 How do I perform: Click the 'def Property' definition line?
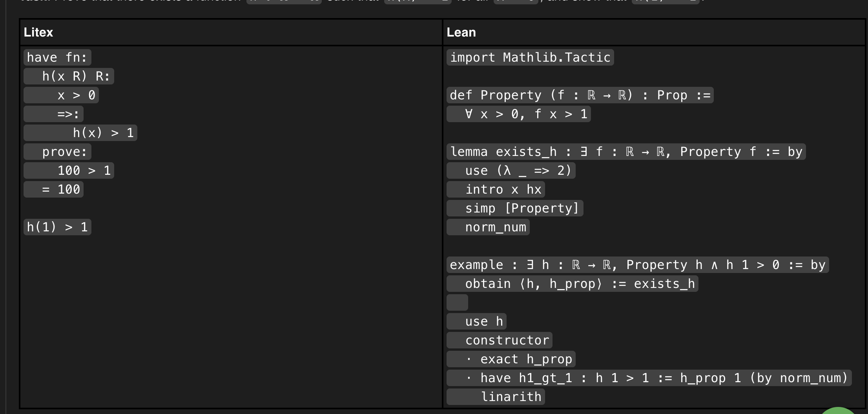point(580,95)
